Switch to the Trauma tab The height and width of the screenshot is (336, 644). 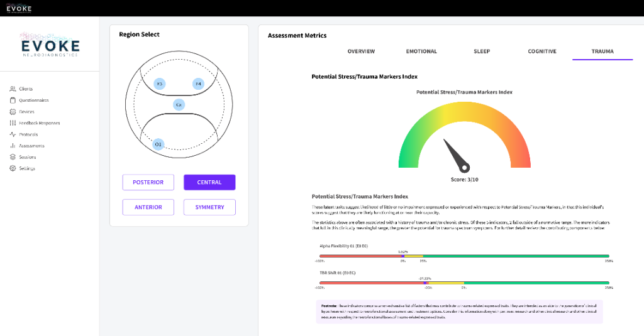[x=602, y=51]
